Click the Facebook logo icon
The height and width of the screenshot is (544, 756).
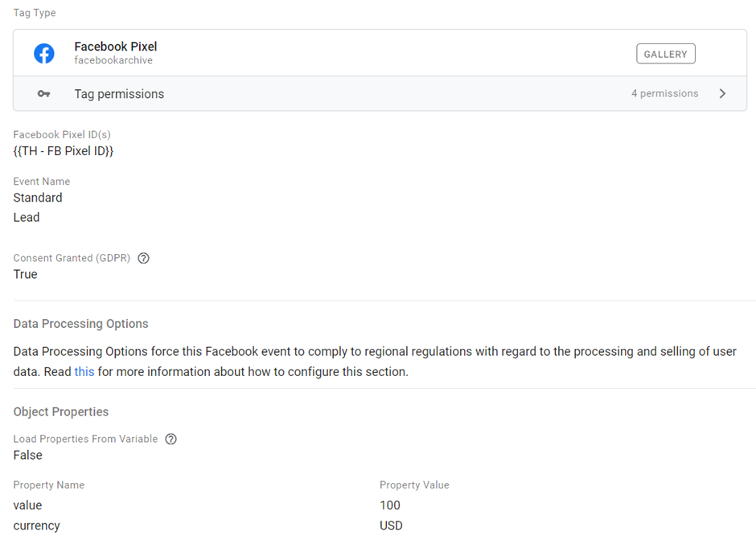coord(43,54)
